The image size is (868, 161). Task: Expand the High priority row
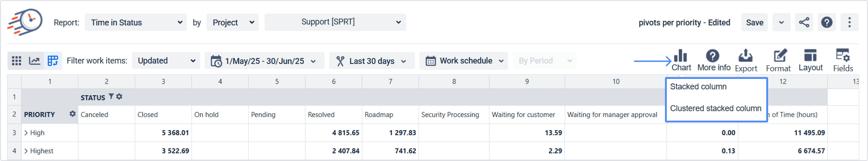[26, 133]
